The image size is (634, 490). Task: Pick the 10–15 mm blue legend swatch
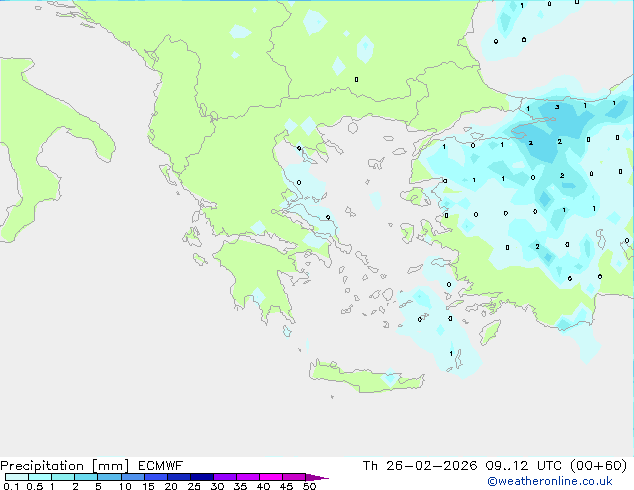pyautogui.click(x=133, y=477)
